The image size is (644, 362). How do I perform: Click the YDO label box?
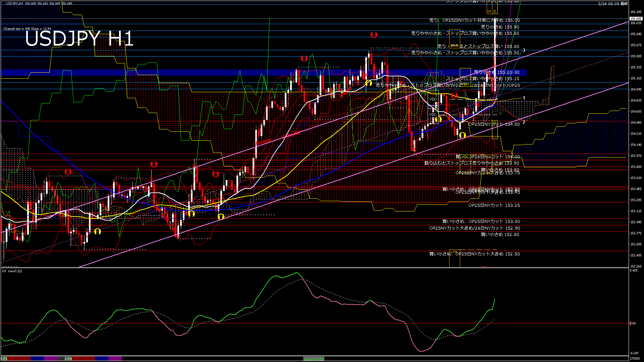click(x=433, y=99)
